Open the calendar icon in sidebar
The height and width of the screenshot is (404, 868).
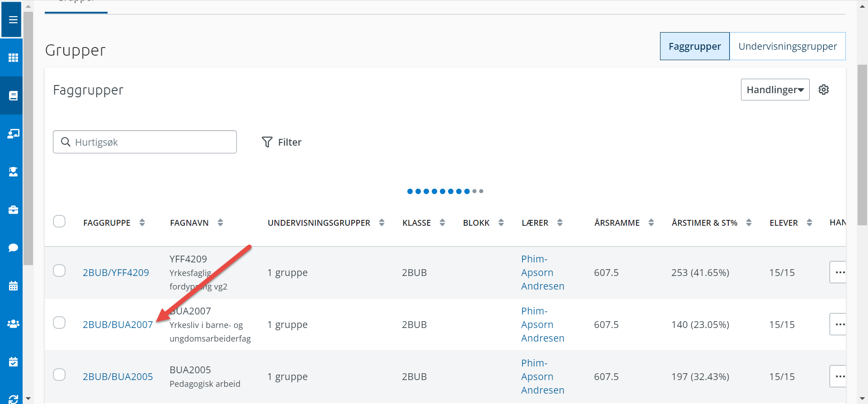(x=13, y=285)
